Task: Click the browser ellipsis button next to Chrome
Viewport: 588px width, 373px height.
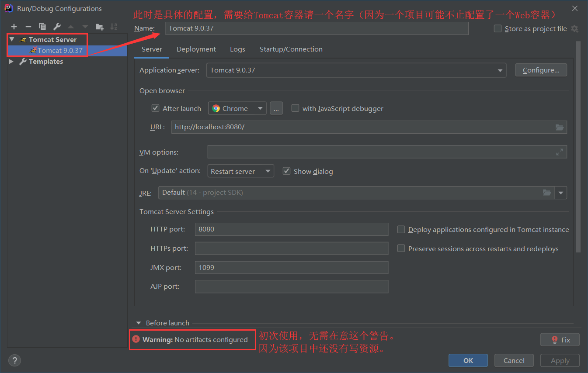Action: [x=276, y=108]
